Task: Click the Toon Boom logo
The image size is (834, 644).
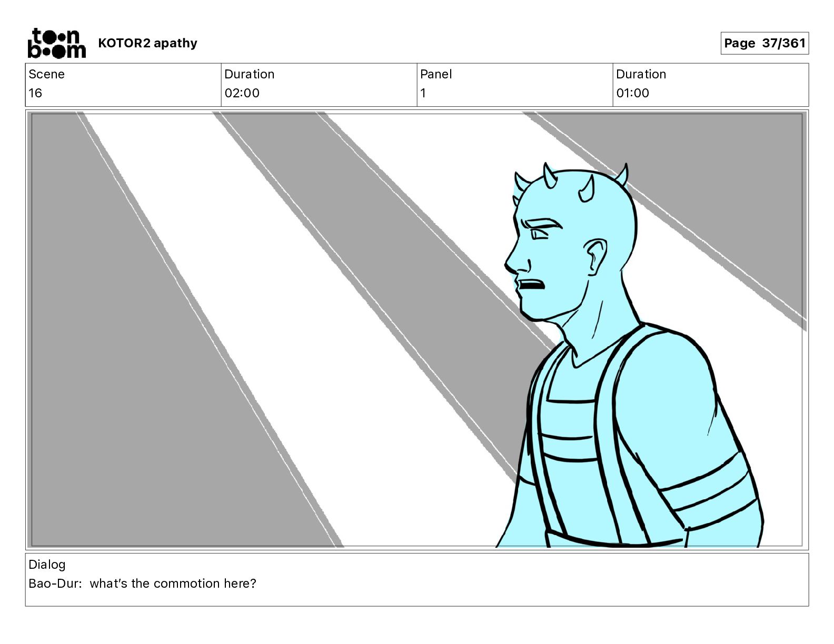Action: click(56, 43)
